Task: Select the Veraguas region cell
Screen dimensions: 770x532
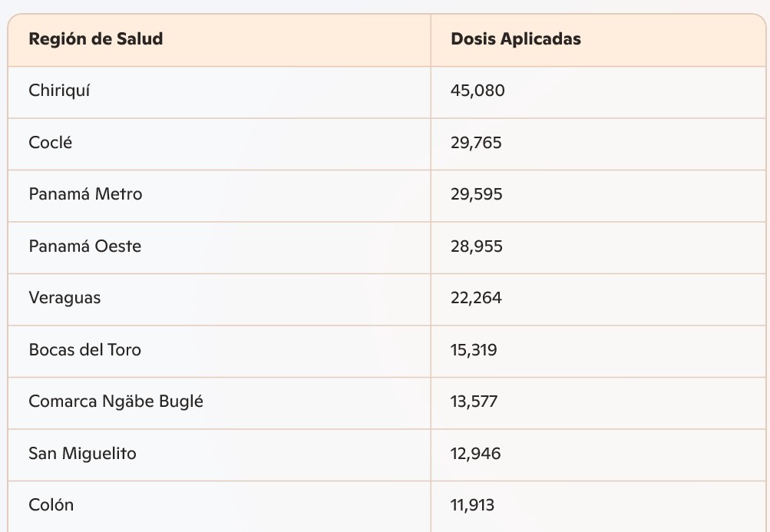Action: click(x=64, y=298)
